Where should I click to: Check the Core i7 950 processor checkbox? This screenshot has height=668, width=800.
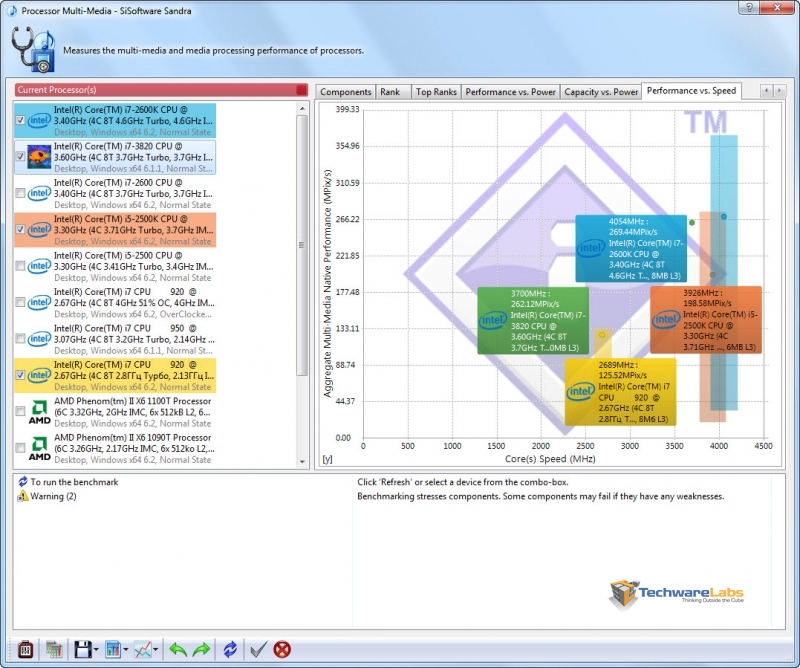(20, 339)
